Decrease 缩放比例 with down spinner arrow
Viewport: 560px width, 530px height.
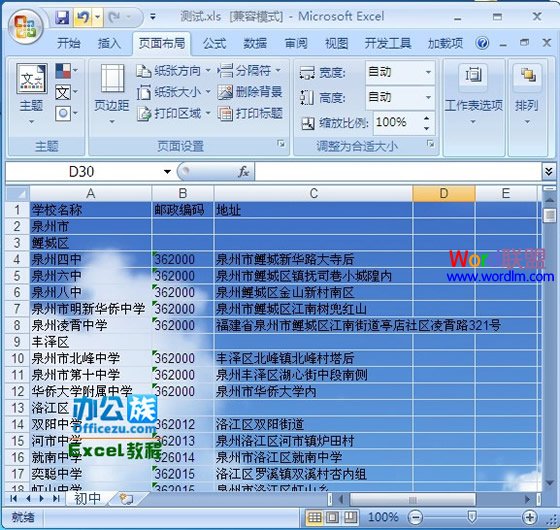pyautogui.click(x=427, y=128)
